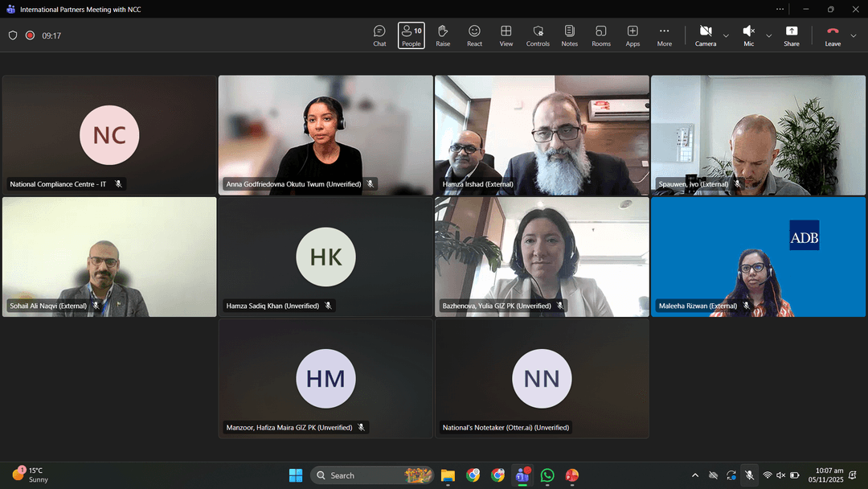Viewport: 868px width, 489px height.
Task: Open the Apps panel
Action: tap(633, 35)
